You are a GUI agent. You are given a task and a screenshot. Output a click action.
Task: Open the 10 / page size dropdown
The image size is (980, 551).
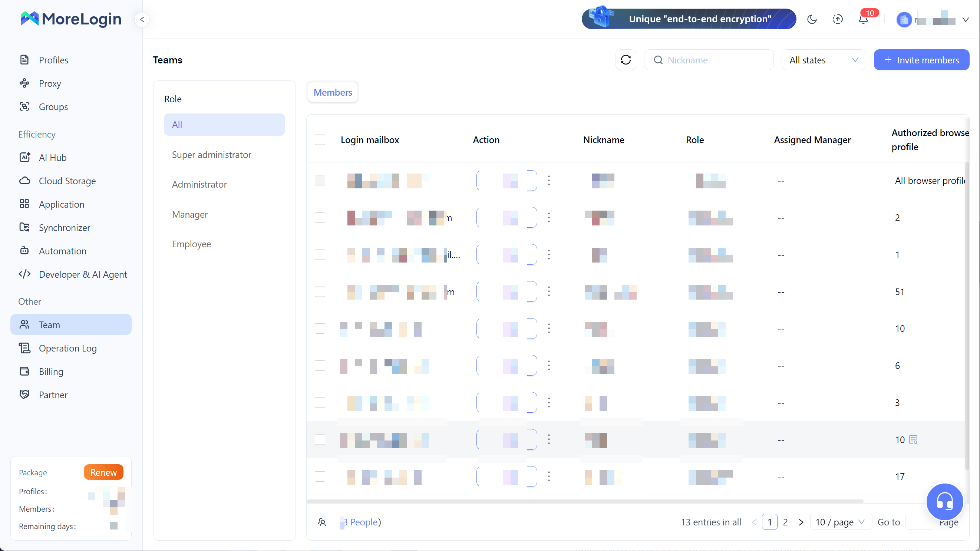point(841,522)
